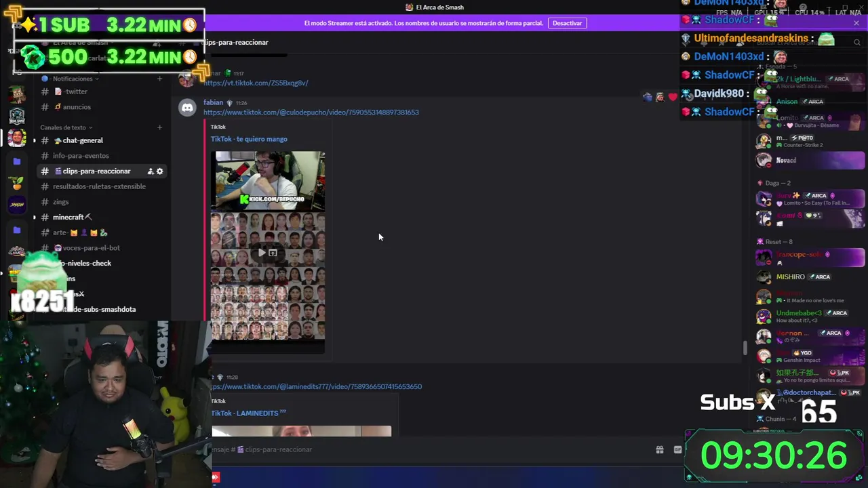Open the info-para-eventos channel
Screen dimensions: 868x488
(x=100, y=156)
